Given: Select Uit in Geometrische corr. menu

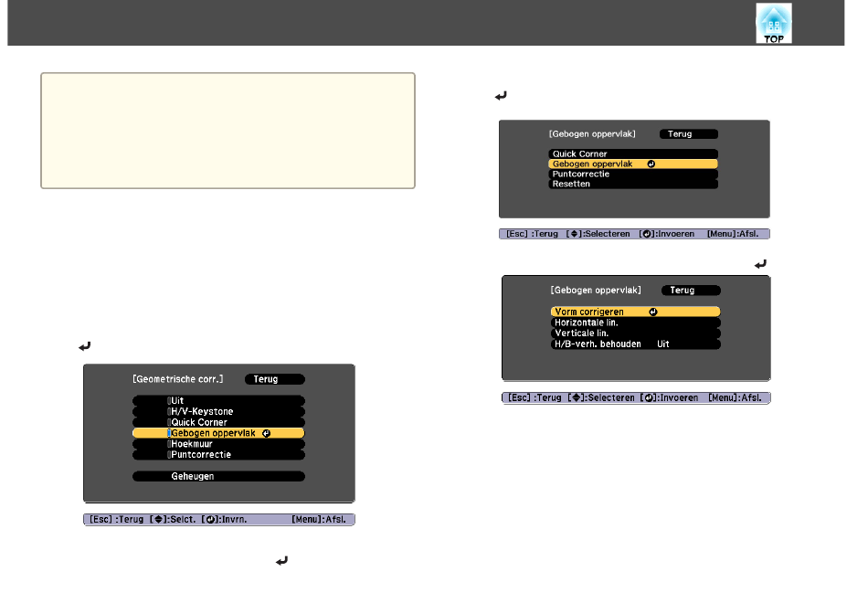Looking at the screenshot, I should pyautogui.click(x=218, y=401).
